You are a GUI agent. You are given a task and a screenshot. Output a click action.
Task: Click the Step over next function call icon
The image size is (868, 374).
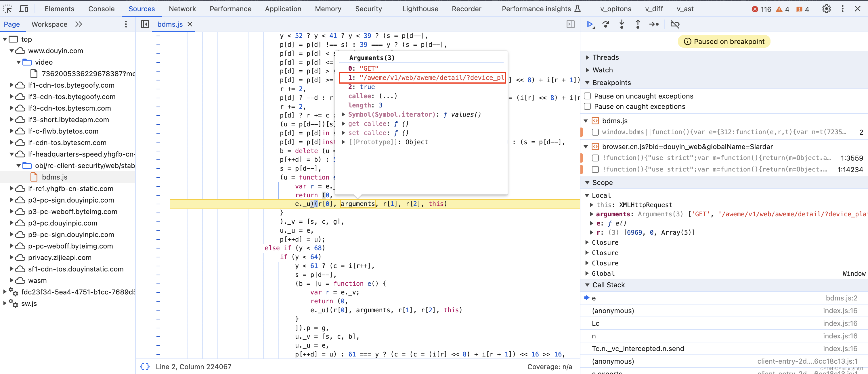click(605, 24)
